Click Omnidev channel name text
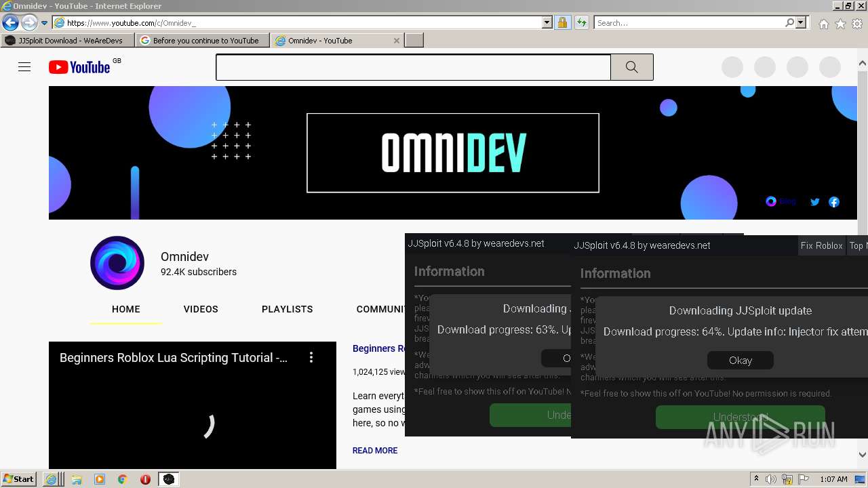Screen dimensions: 868x488 pos(184,257)
